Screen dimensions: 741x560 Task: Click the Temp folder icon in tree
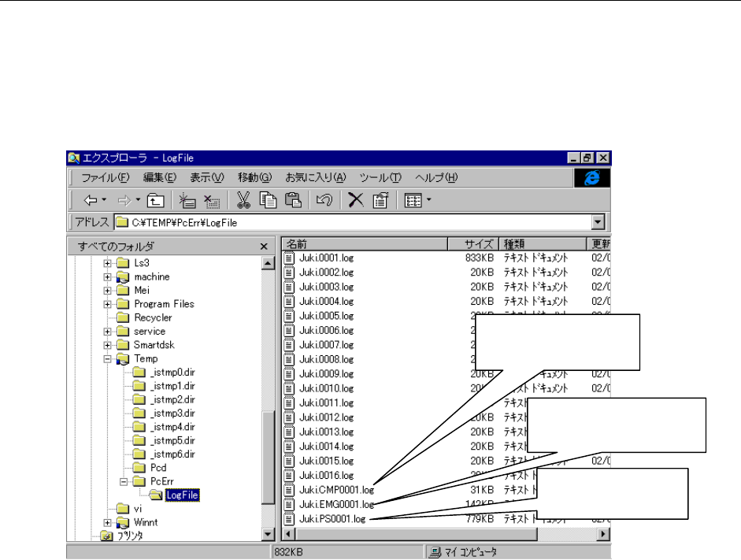pos(123,358)
